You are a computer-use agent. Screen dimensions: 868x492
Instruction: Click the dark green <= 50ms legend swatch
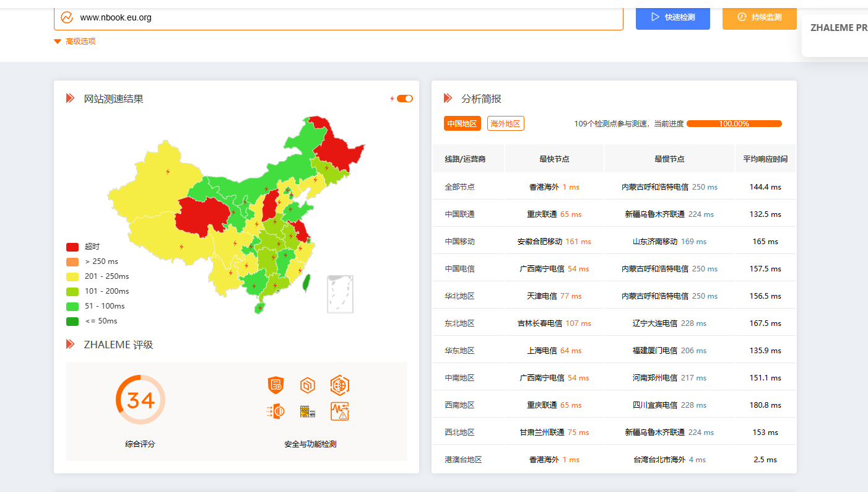point(72,321)
